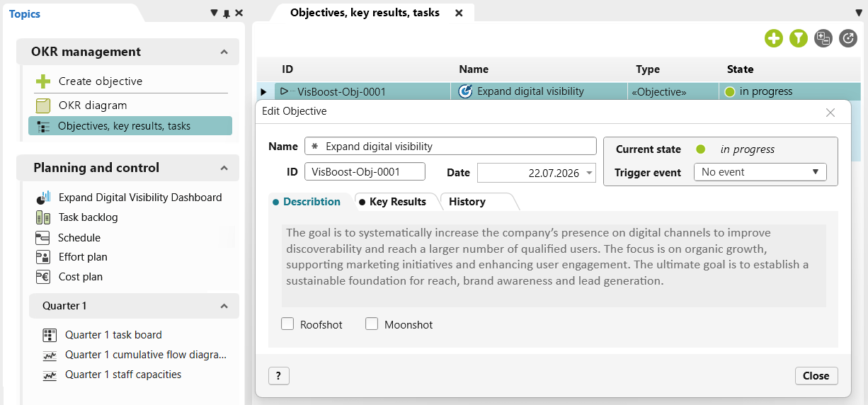Screen dimensions: 868x405
Task: Click the Schedule icon
Action: click(x=42, y=238)
